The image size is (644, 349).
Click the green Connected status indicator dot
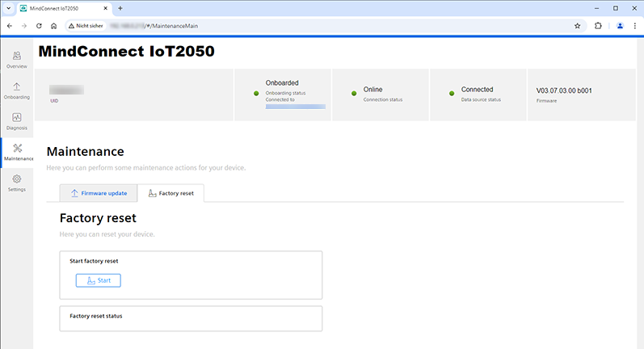(452, 94)
